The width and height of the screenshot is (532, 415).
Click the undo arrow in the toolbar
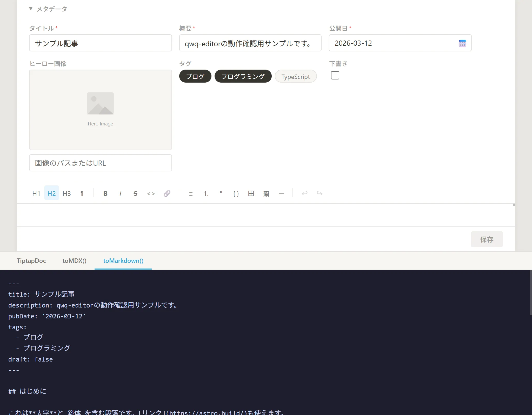tap(304, 193)
